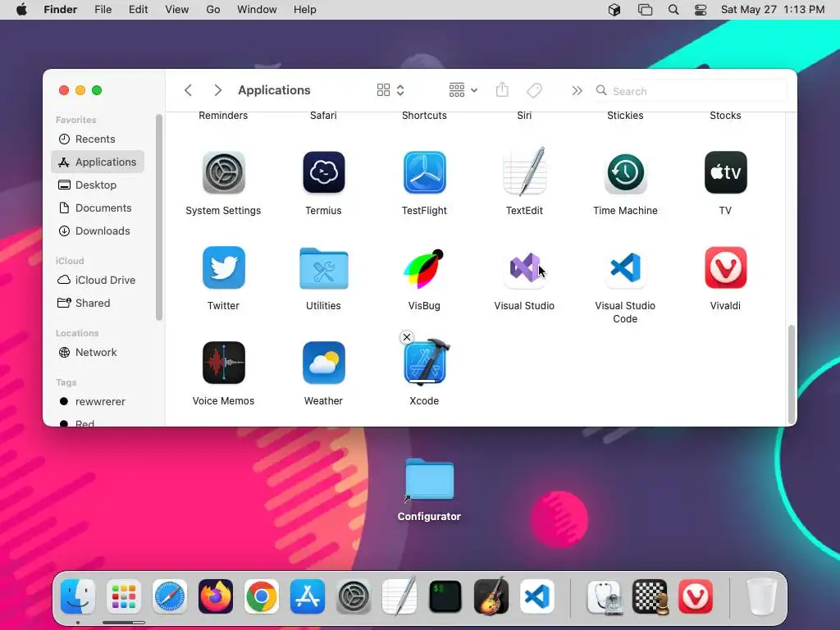The height and width of the screenshot is (630, 840).
Task: Click the Edit Tags toolbar button
Action: pyautogui.click(x=534, y=90)
